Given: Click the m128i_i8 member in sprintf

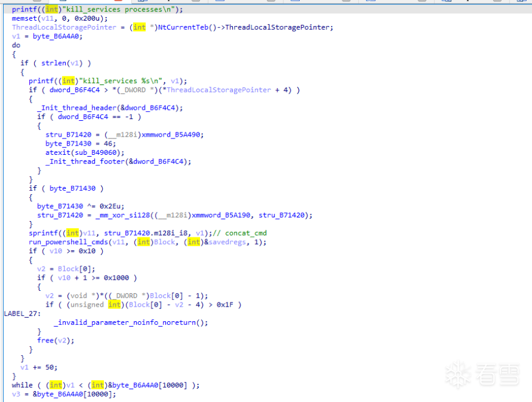Looking at the screenshot, I should (171, 233).
